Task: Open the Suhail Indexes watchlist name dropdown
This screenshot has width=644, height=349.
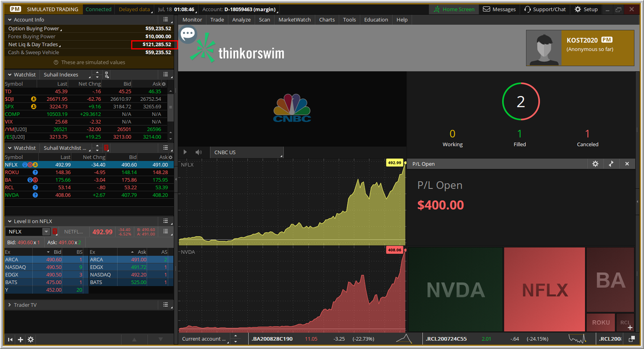Action: point(64,75)
